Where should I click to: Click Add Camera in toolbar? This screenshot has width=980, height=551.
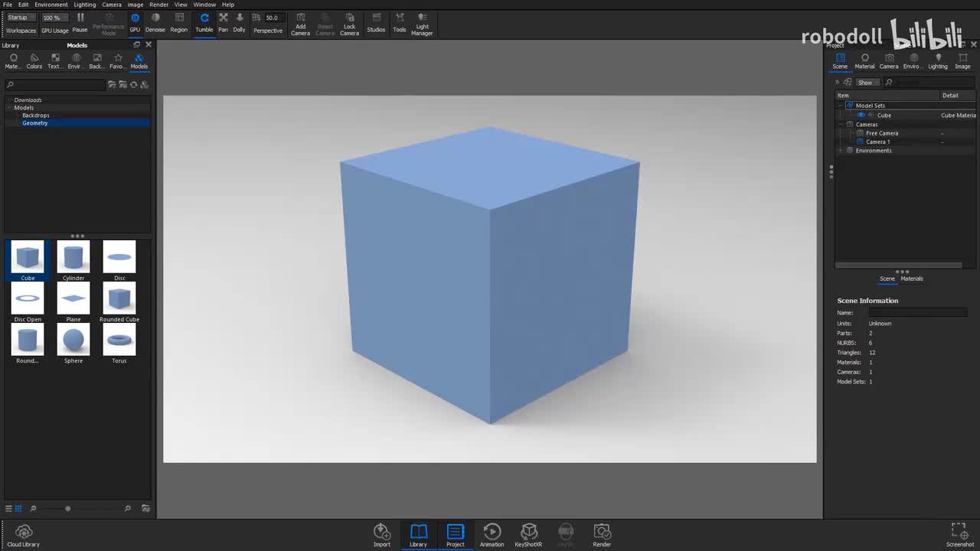pyautogui.click(x=300, y=24)
